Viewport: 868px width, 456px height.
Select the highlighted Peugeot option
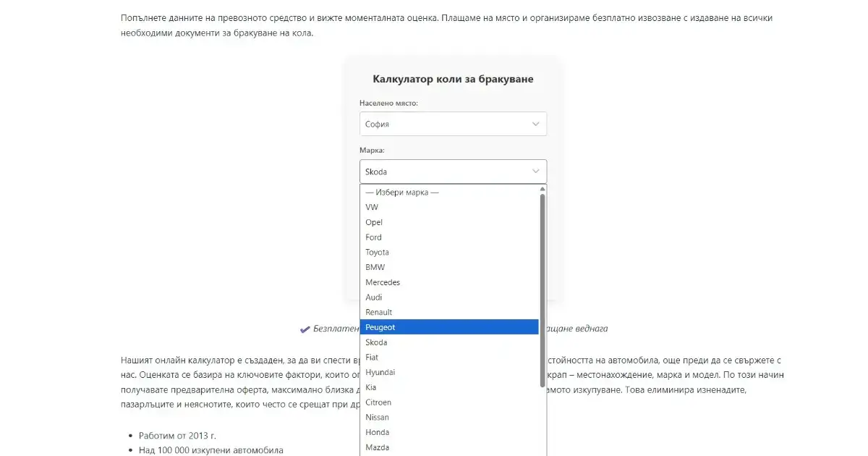449,327
